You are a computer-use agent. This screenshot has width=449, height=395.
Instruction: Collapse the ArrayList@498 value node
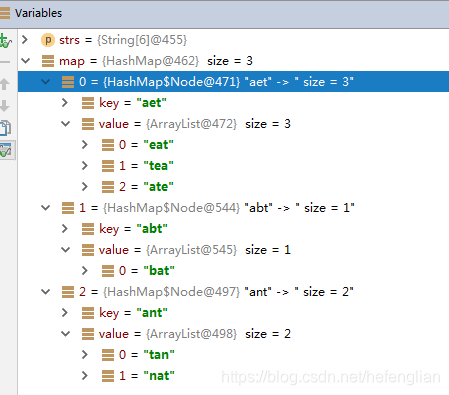(66, 334)
